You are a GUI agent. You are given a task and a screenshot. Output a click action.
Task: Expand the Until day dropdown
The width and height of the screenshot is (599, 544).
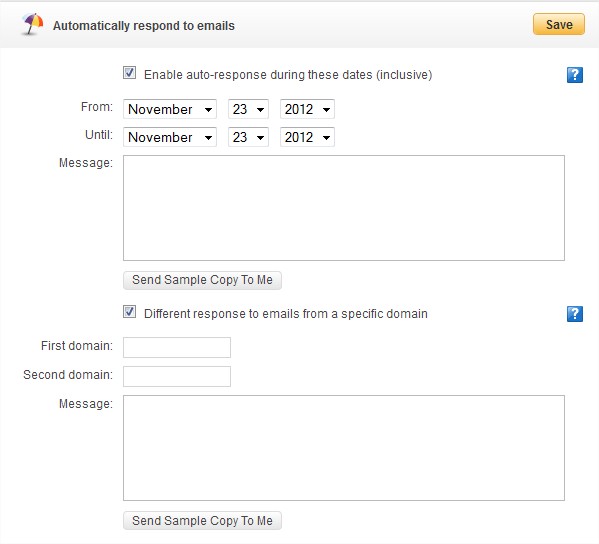(248, 137)
